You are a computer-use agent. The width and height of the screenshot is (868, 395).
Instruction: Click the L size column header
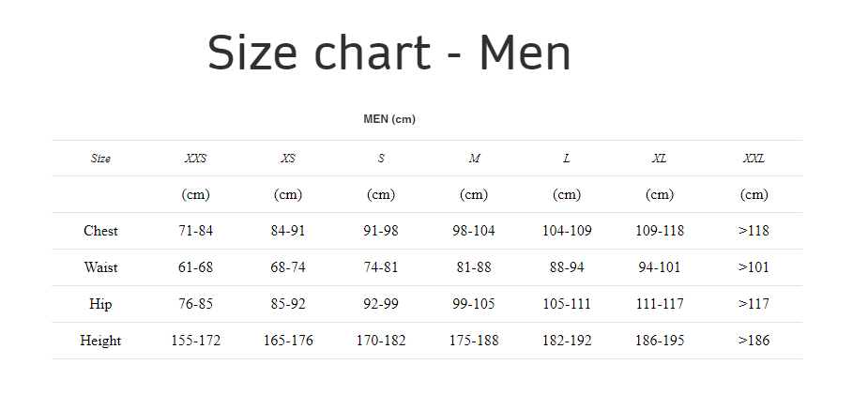coord(566,159)
